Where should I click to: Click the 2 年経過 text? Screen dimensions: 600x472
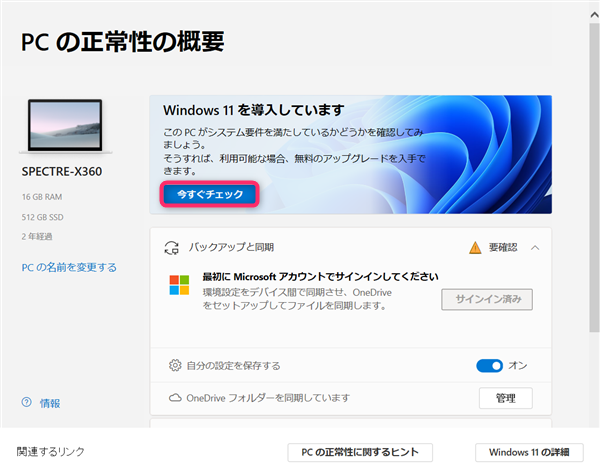pos(37,236)
